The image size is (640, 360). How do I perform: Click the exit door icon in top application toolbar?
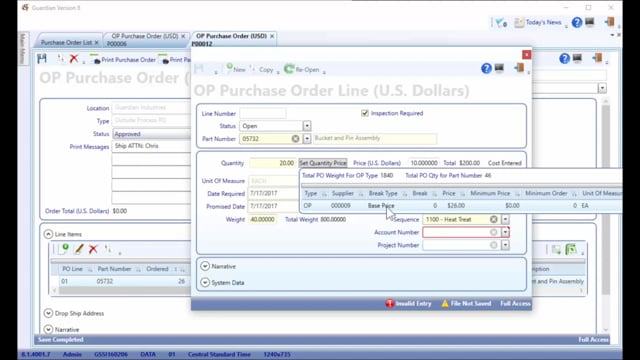click(x=609, y=22)
